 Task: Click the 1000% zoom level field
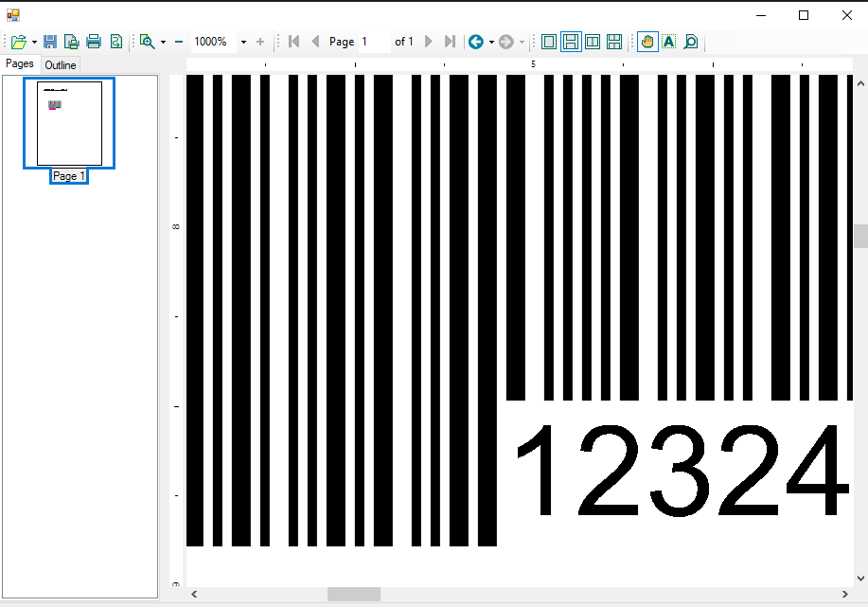(214, 42)
